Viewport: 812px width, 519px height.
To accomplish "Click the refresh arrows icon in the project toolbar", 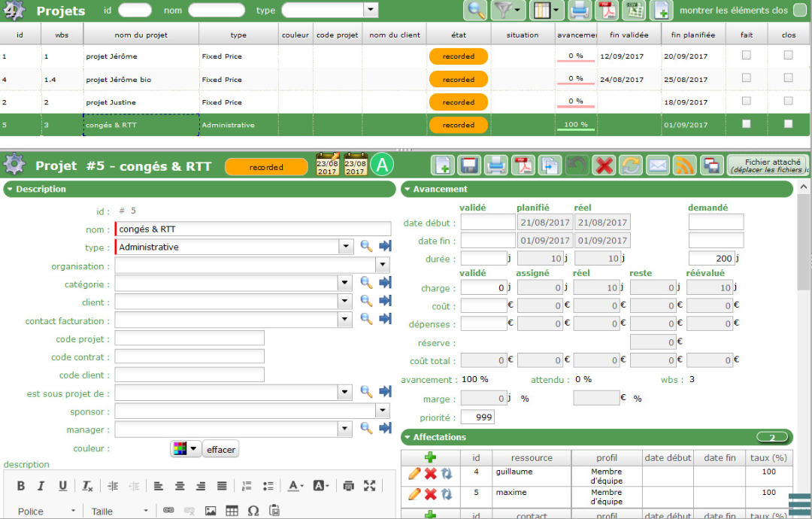I will click(631, 165).
